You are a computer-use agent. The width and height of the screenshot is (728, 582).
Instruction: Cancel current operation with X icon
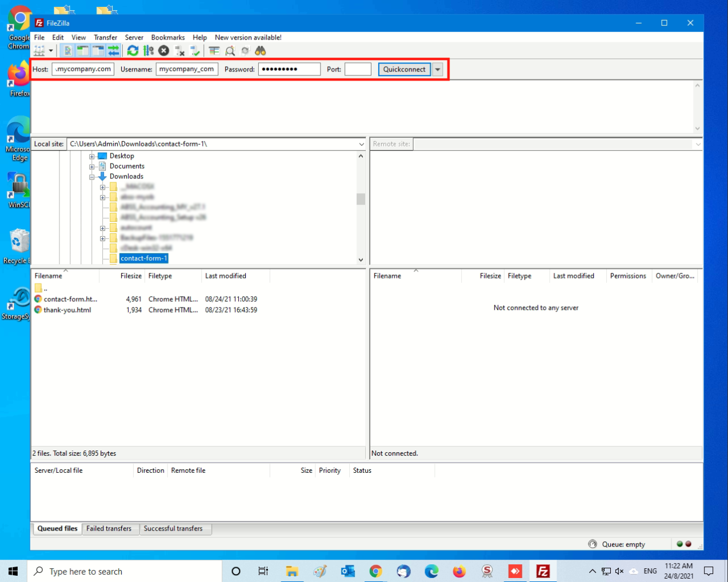tap(164, 51)
